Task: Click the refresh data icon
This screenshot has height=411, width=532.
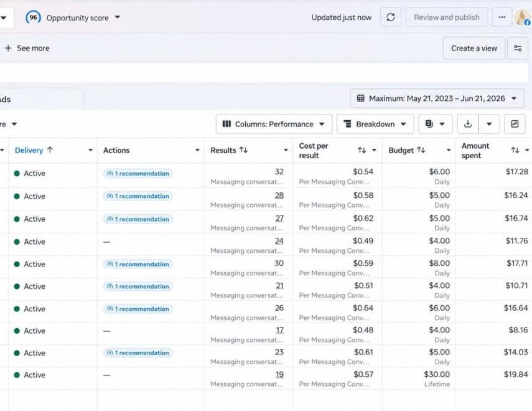Action: 391,17
